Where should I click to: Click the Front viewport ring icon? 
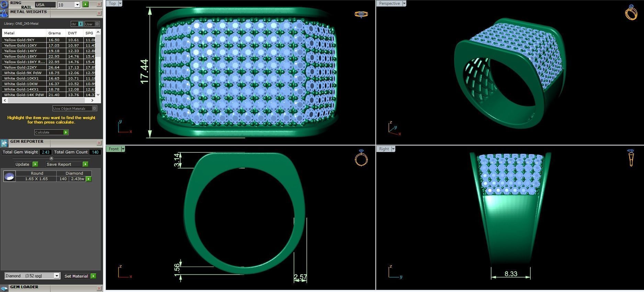click(361, 157)
